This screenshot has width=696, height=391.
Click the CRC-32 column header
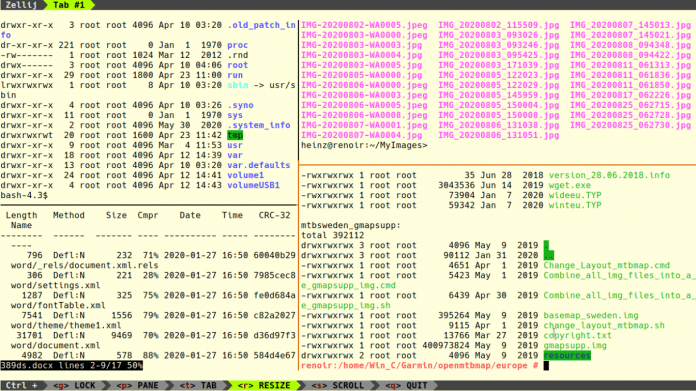(274, 215)
